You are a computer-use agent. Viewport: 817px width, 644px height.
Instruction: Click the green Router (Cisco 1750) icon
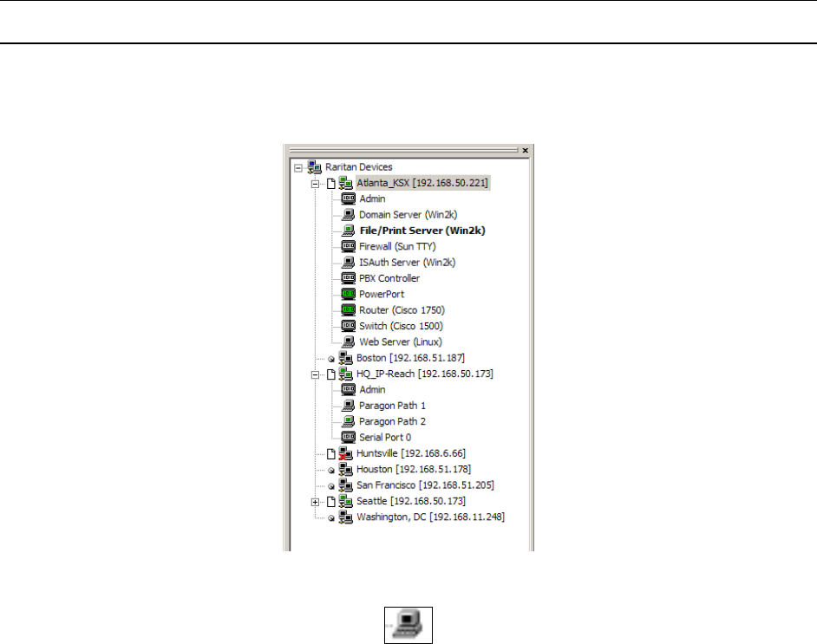[x=348, y=310]
